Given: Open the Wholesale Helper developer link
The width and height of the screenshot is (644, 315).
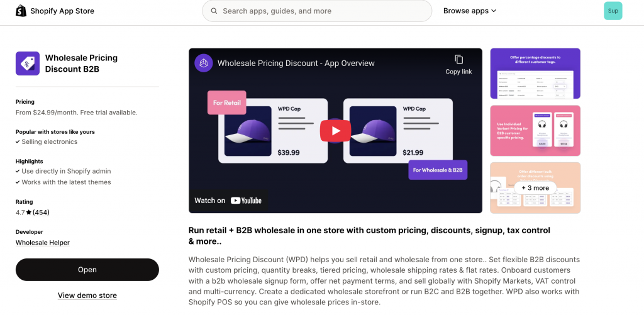Looking at the screenshot, I should 43,243.
